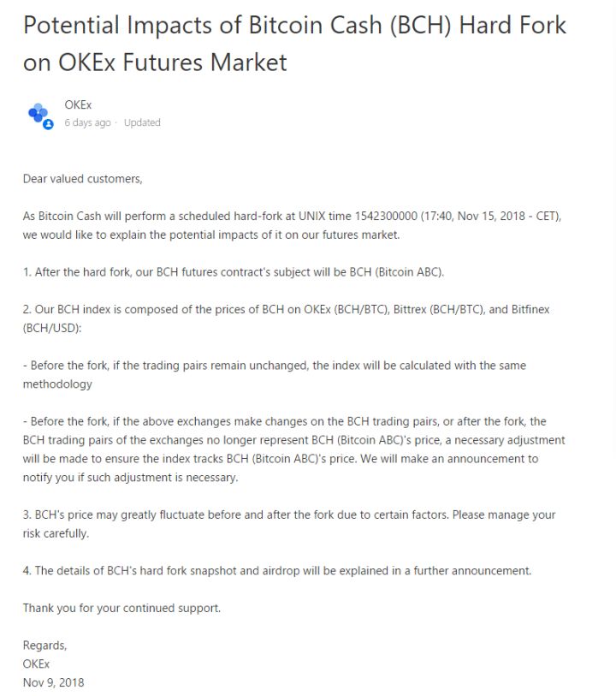616x696 pixels.
Task: Click point 4 about snapshot and airdrop
Action: [x=277, y=570]
